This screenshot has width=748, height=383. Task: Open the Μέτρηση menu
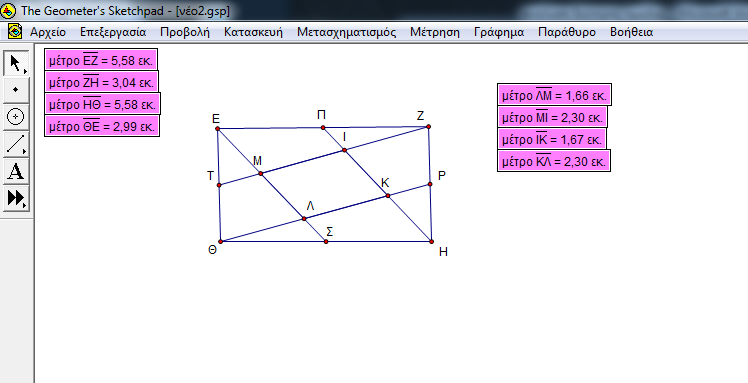point(435,32)
